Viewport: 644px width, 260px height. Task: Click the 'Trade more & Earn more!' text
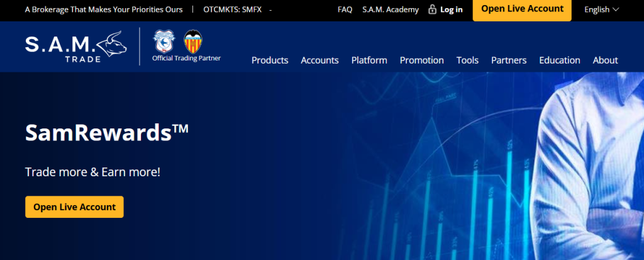click(93, 172)
